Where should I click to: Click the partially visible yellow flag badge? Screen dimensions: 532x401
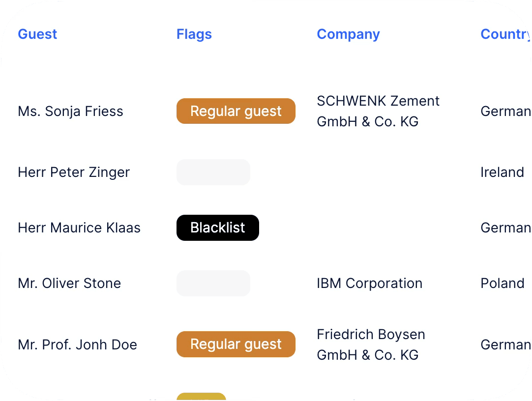[201, 397]
